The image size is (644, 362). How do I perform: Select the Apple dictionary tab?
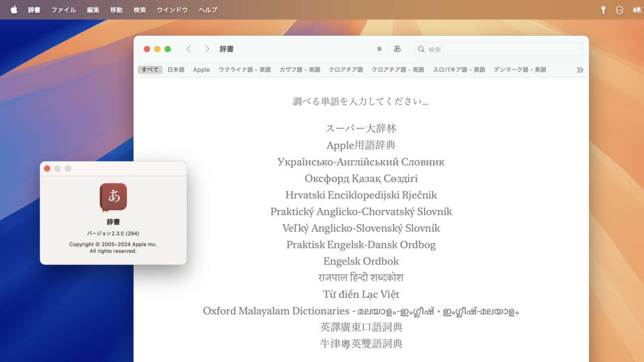(201, 70)
